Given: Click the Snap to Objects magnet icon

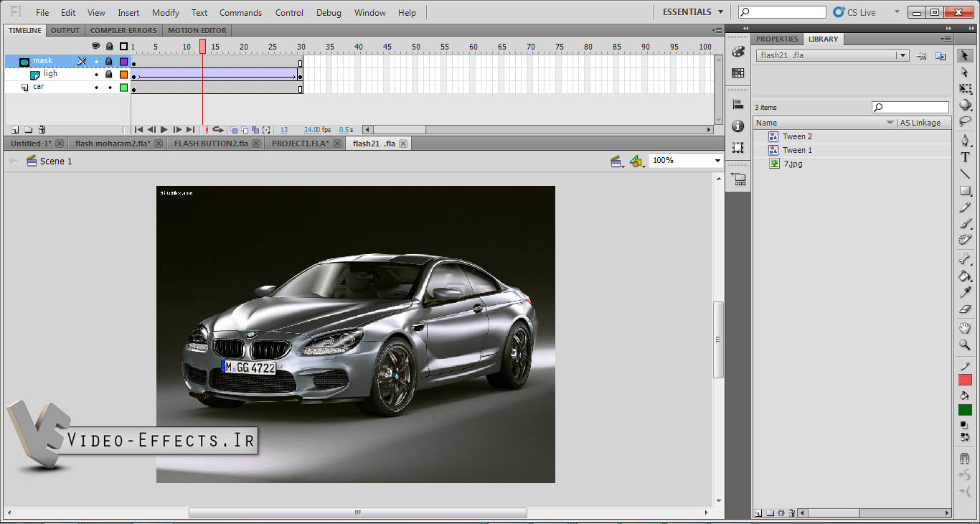Looking at the screenshot, I should (965, 458).
